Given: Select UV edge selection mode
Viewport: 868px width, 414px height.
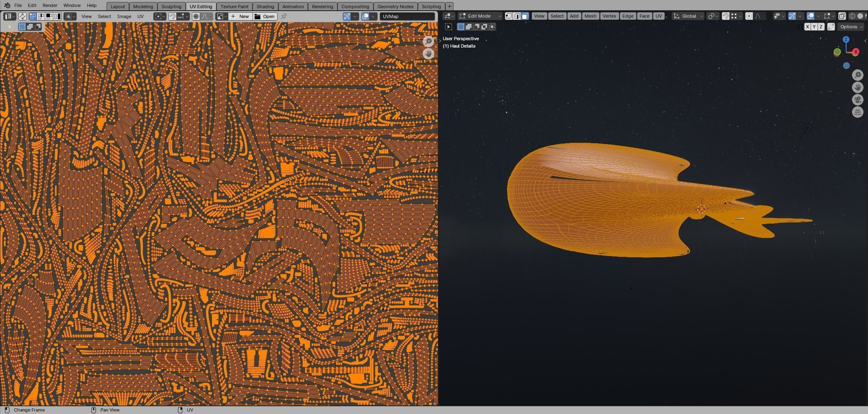Looking at the screenshot, I should (x=41, y=16).
